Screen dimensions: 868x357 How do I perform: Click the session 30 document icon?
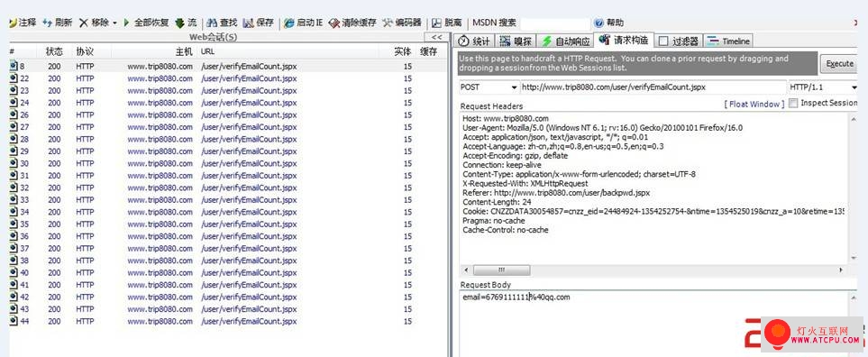click(x=14, y=163)
